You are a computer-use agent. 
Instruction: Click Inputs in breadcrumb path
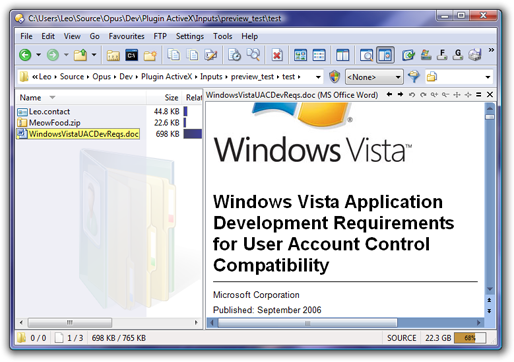(211, 77)
